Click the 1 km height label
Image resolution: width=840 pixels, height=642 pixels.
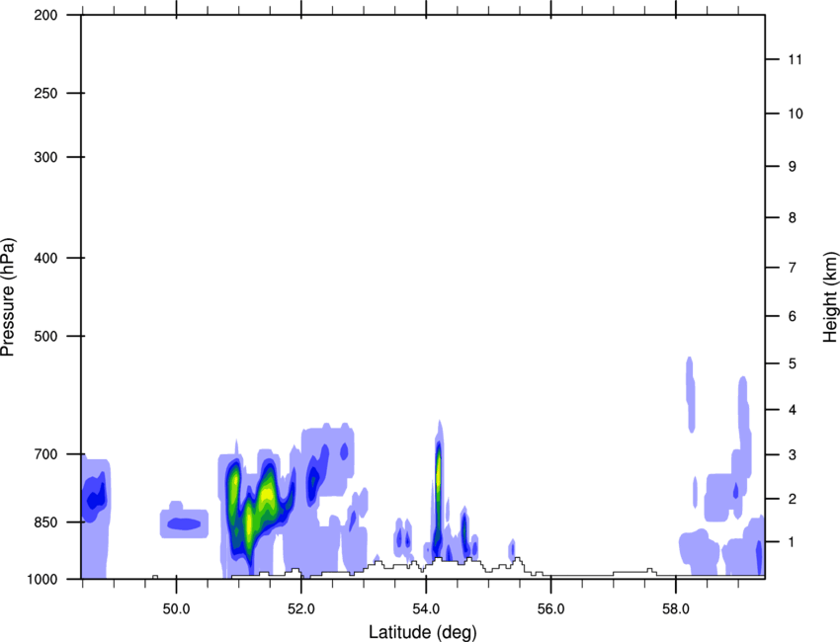[x=793, y=542]
